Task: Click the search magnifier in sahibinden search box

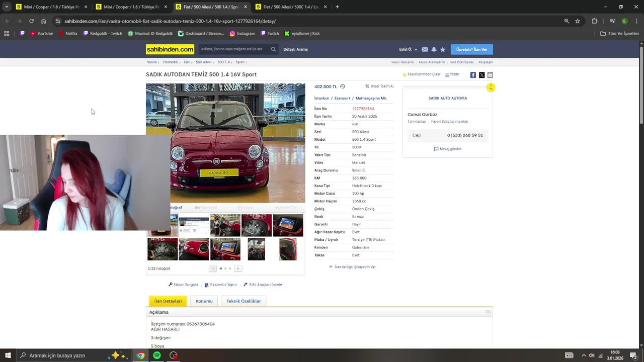Action: (x=273, y=49)
